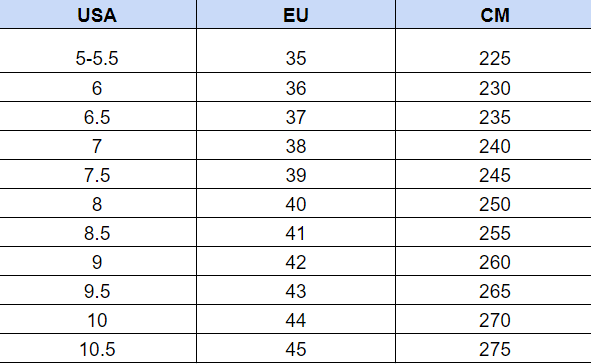The height and width of the screenshot is (364, 591).
Task: Select the USA size 7.5 cell
Action: (x=97, y=174)
